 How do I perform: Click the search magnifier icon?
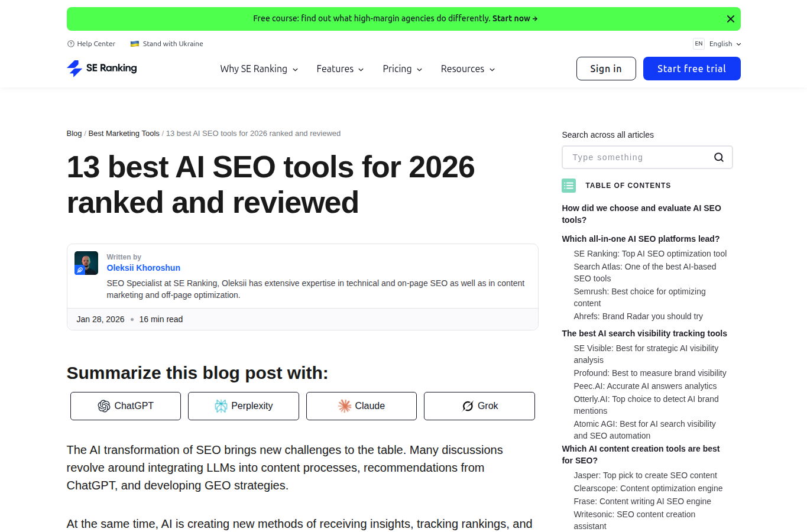[718, 157]
